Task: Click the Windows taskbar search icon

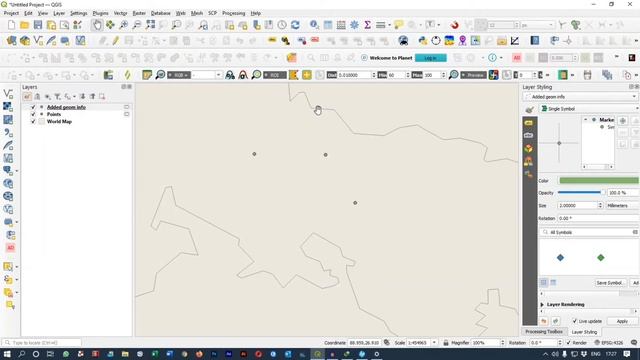Action: click(22, 354)
